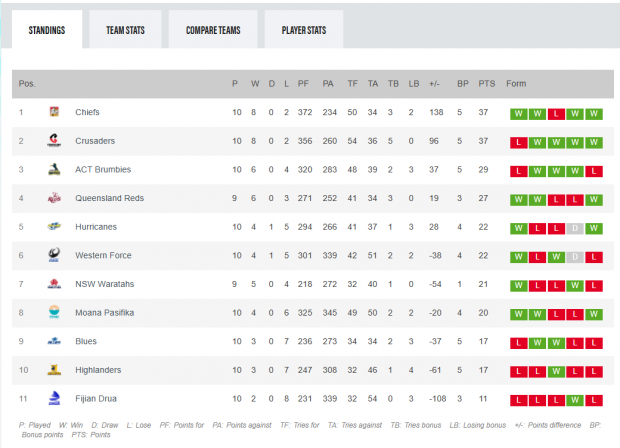Switch to the Team Stats tab
The image size is (620, 448).
125,30
